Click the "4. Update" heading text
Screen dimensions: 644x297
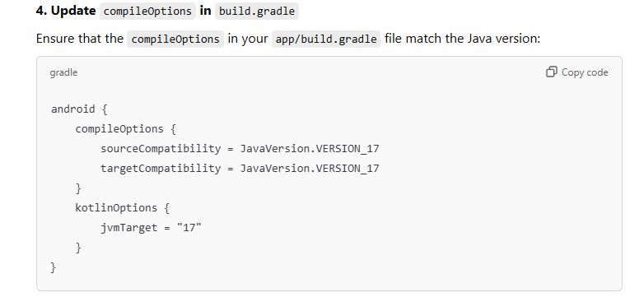66,11
